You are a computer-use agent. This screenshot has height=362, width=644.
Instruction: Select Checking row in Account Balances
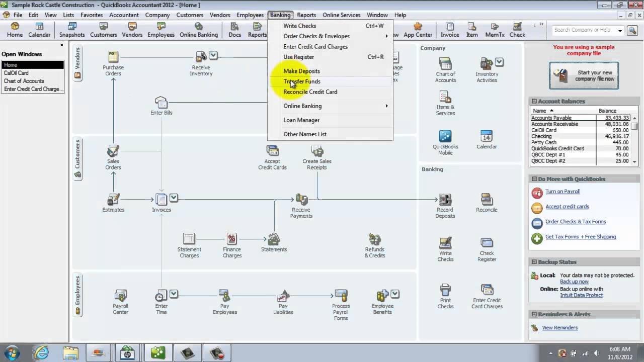[x=580, y=136]
